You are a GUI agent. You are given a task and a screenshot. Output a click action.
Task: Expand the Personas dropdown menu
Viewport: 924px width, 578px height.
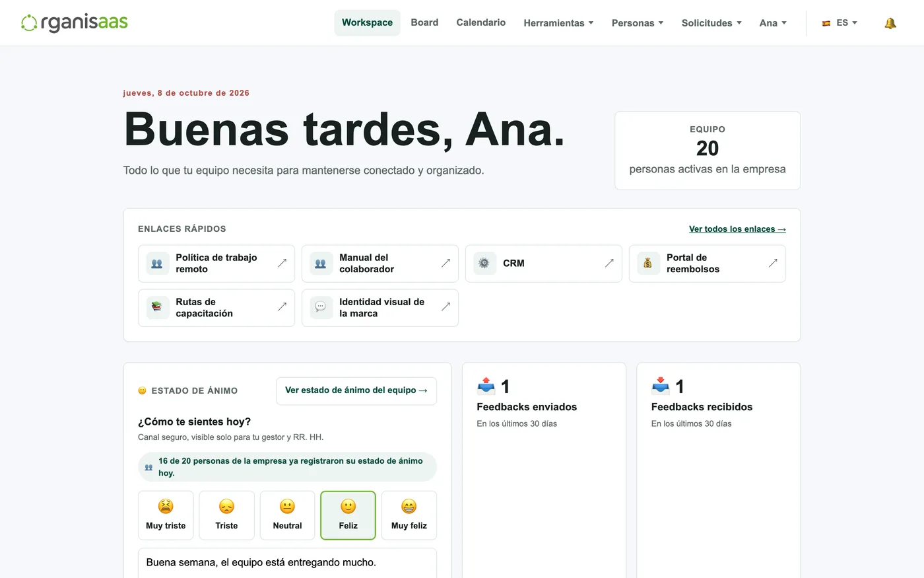(x=637, y=23)
